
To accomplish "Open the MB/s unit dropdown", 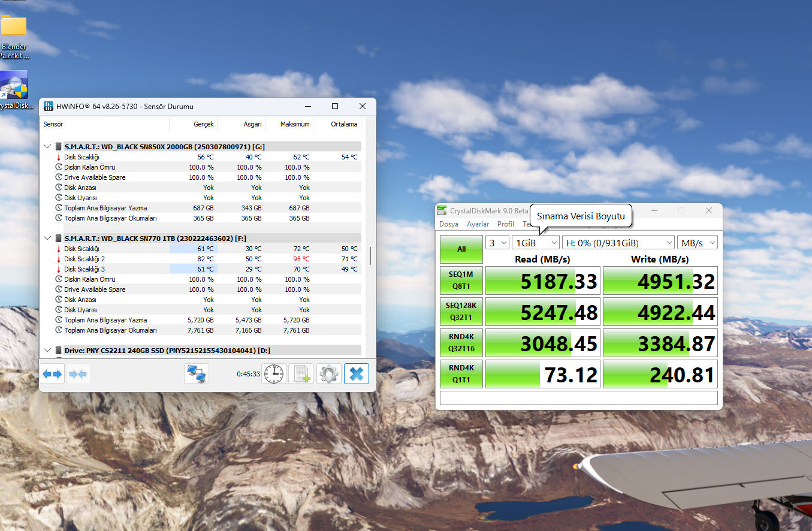I will [698, 243].
